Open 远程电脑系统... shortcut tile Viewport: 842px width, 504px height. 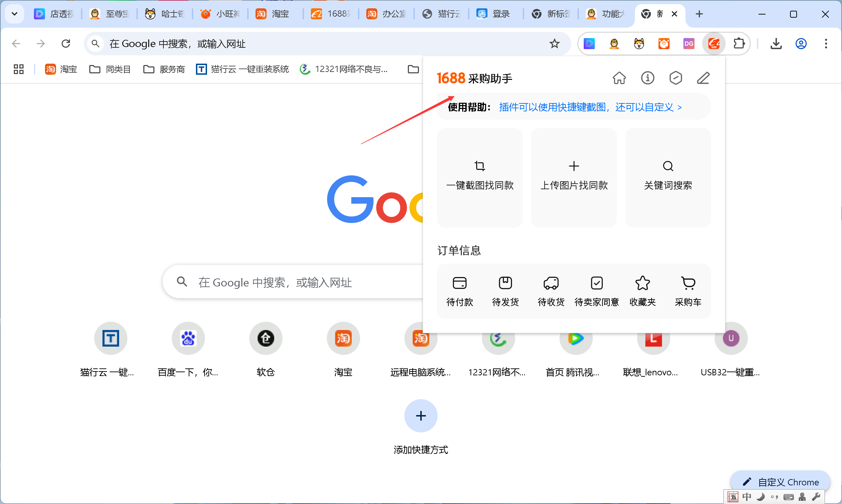(x=421, y=349)
